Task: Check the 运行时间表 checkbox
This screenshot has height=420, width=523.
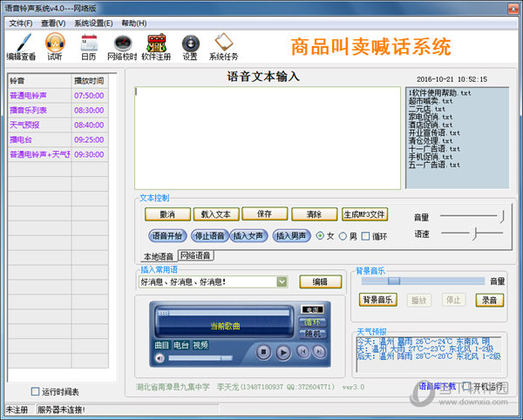Action: [x=35, y=391]
